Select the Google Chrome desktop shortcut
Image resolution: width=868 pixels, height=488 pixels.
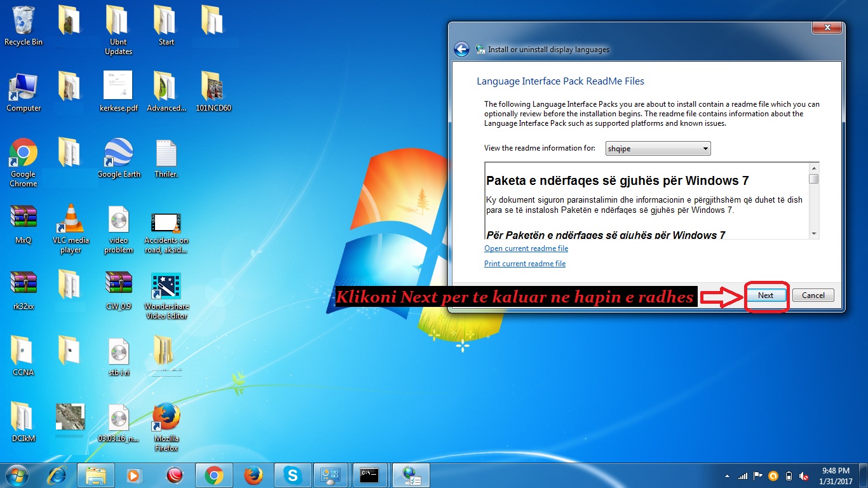coord(24,163)
